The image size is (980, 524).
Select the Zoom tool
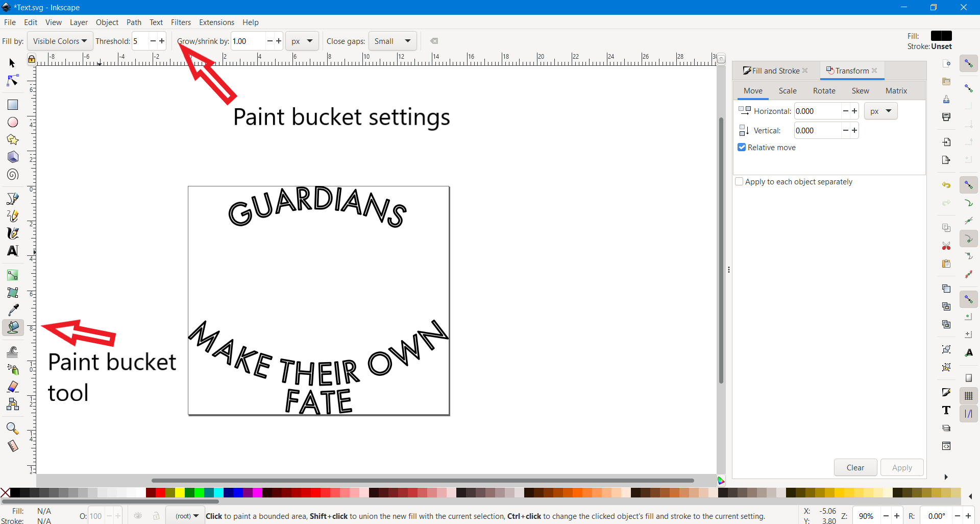click(x=13, y=429)
